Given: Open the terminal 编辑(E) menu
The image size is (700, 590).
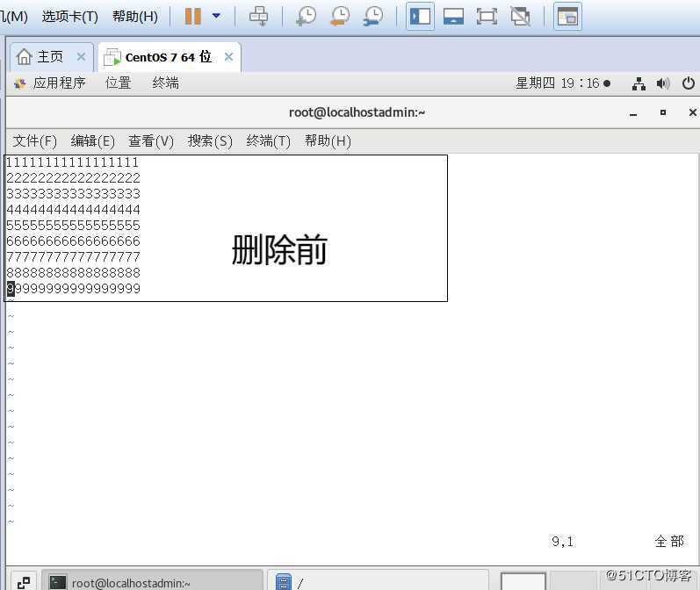Looking at the screenshot, I should click(93, 141).
